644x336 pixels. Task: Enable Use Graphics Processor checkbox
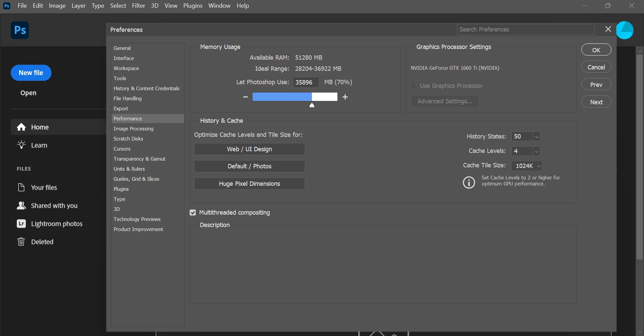(x=414, y=86)
